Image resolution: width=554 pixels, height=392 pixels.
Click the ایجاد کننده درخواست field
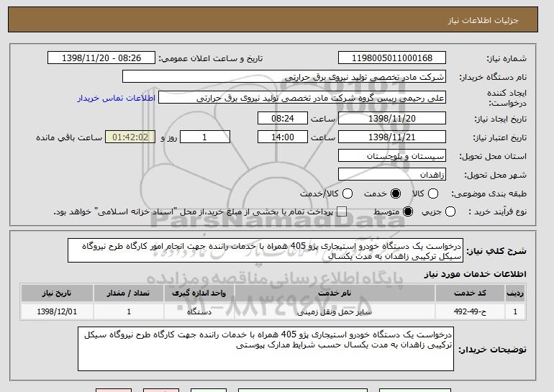tap(302, 98)
